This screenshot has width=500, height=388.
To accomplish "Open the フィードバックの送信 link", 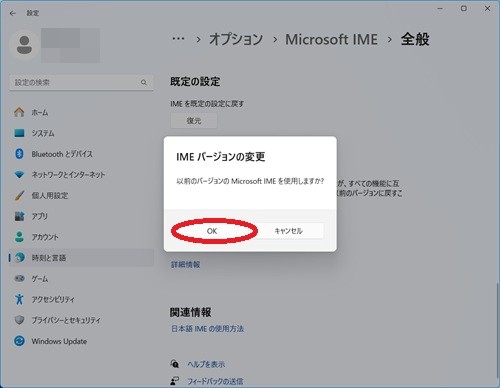I will point(215,381).
